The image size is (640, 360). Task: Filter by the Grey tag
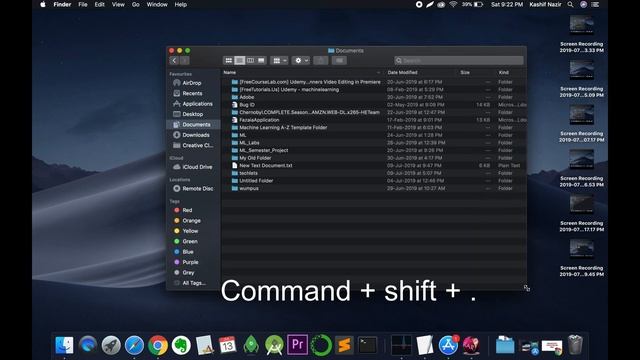click(x=188, y=273)
